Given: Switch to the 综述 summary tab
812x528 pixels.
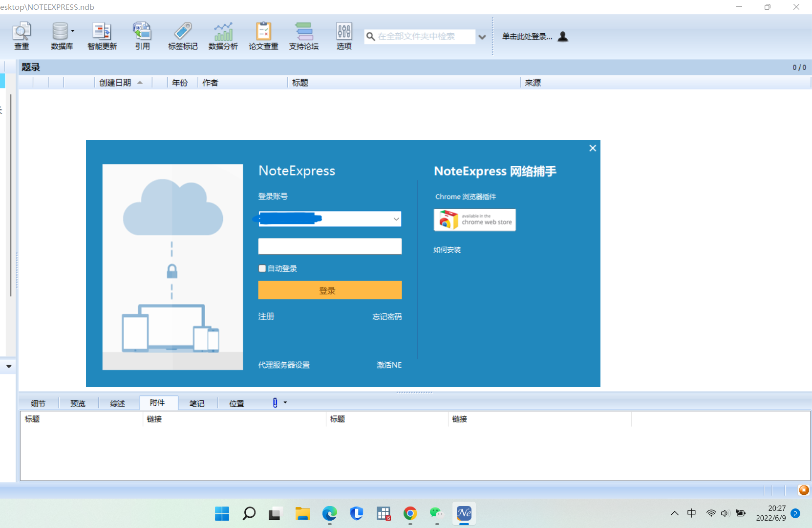Looking at the screenshot, I should pos(118,403).
